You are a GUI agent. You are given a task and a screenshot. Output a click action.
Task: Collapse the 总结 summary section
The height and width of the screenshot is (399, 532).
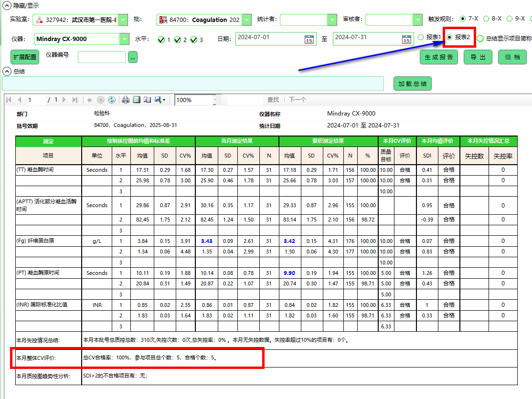click(x=6, y=71)
